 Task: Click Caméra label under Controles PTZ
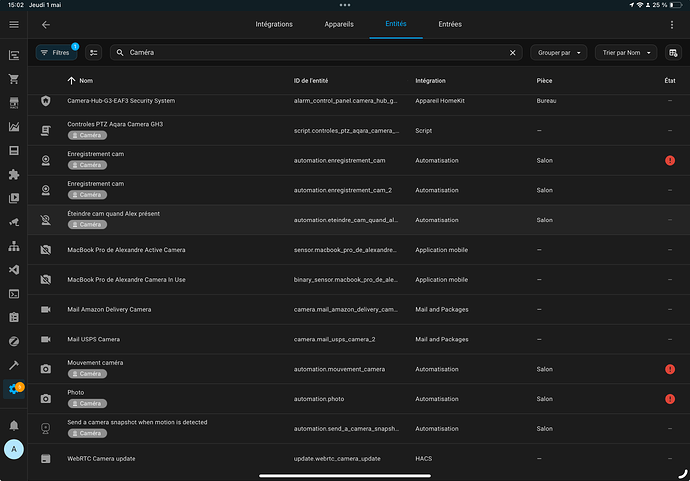(87, 135)
